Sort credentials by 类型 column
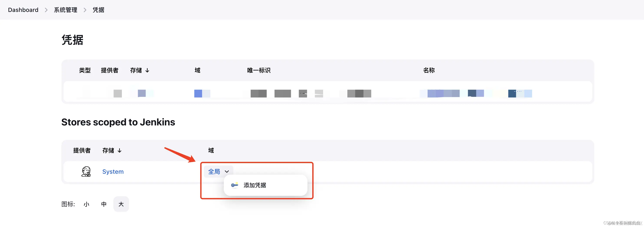This screenshot has width=644, height=227. pos(85,70)
